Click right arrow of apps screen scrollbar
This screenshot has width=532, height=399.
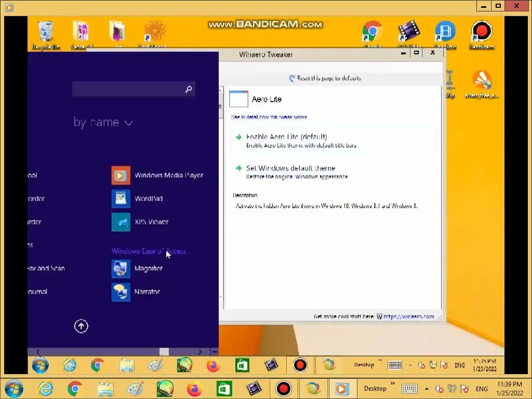(x=200, y=352)
